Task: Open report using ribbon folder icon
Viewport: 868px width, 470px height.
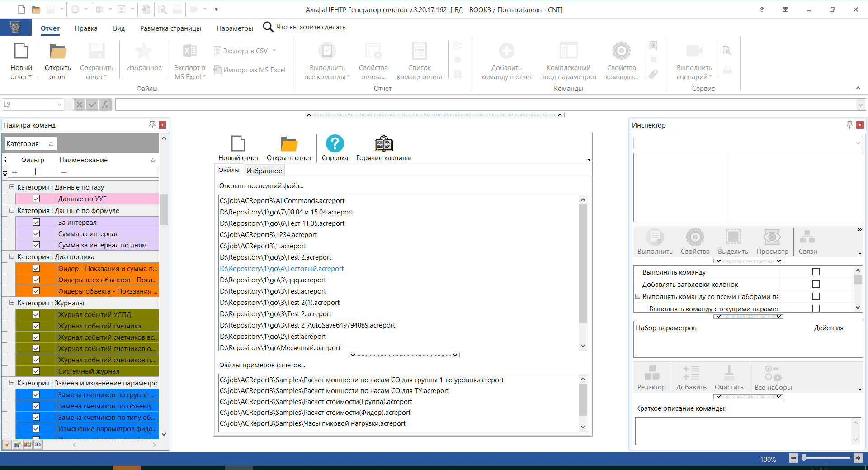Action: click(57, 52)
